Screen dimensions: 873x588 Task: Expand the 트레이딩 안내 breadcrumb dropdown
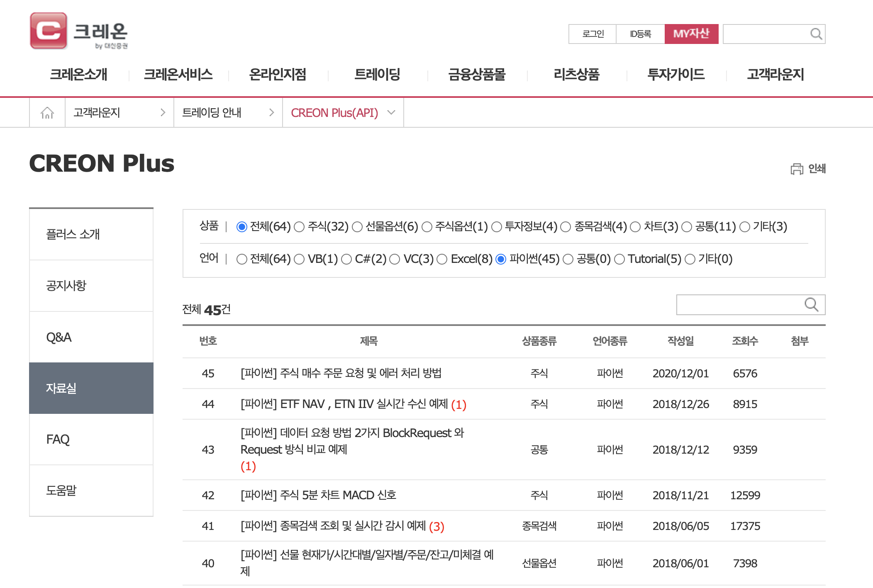coord(228,112)
